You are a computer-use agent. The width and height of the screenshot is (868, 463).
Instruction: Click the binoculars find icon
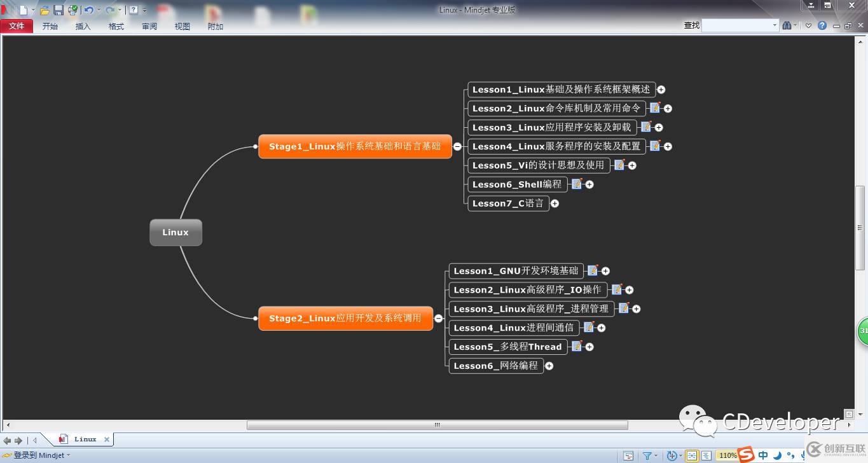[x=787, y=25]
